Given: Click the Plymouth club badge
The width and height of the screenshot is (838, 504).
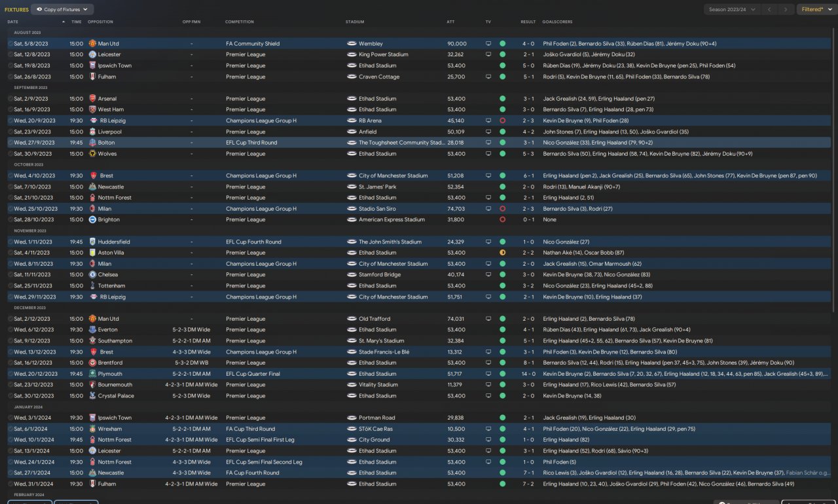Looking at the screenshot, I should (92, 374).
